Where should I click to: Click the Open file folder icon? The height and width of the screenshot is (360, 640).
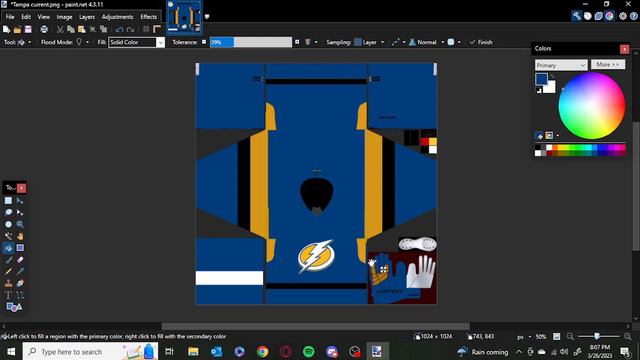coord(17,29)
